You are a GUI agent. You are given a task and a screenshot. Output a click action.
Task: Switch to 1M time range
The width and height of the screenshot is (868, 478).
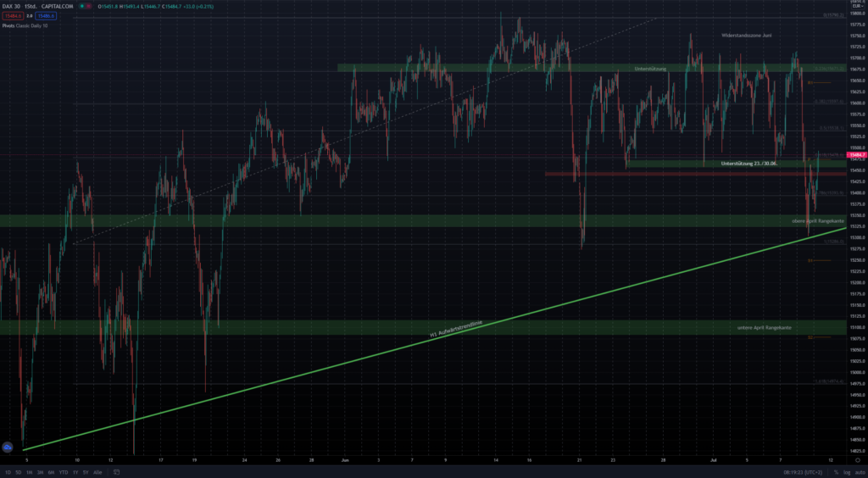tap(30, 471)
